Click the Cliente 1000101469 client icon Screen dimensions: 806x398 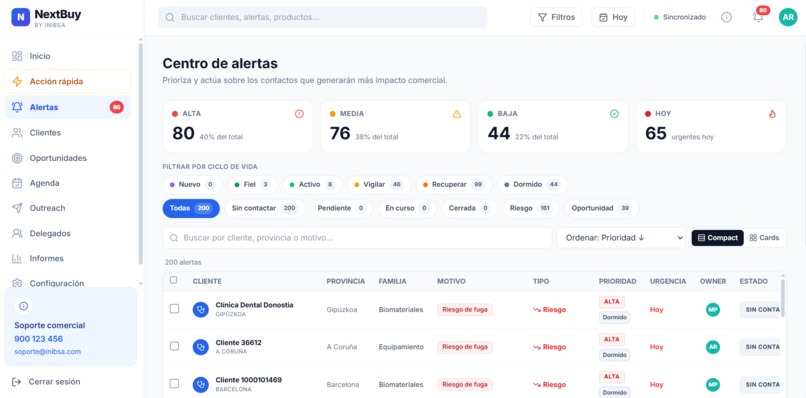click(x=200, y=385)
